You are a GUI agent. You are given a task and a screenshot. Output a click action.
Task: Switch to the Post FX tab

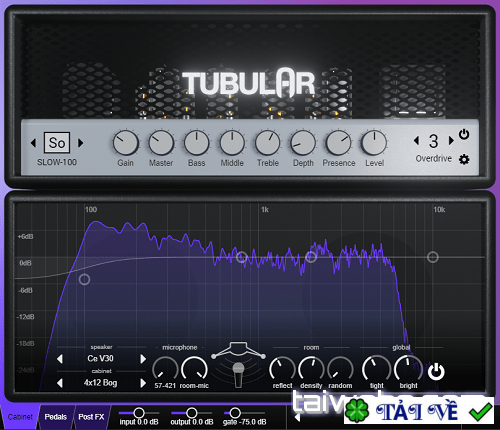91,417
